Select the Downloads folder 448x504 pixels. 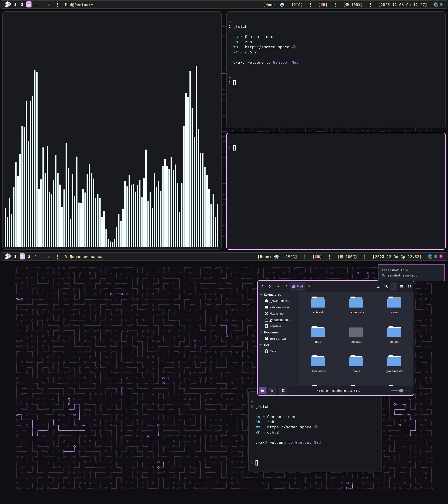[x=318, y=364]
